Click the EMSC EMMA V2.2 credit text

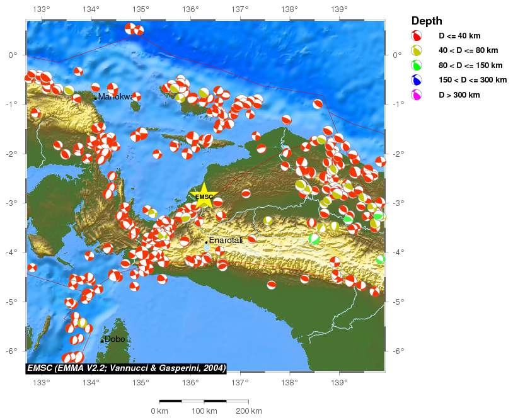(126, 368)
